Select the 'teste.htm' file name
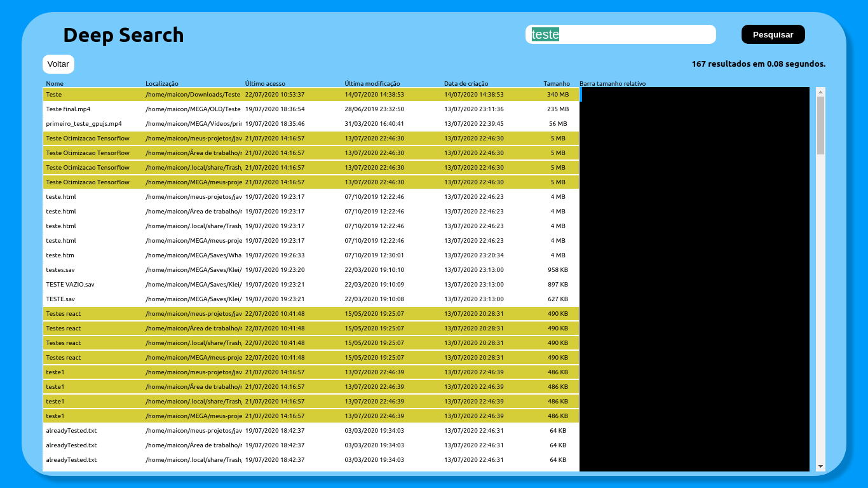Viewport: 868px width, 488px height. (60, 255)
